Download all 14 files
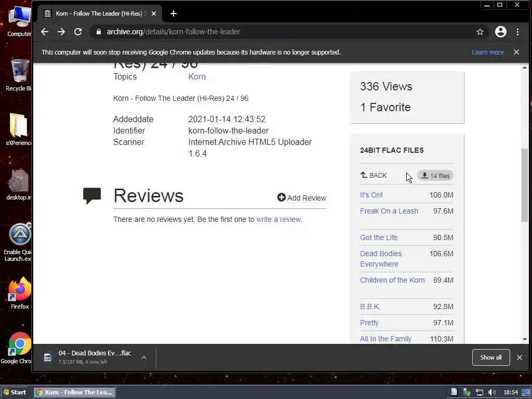The width and height of the screenshot is (532, 399). pos(435,176)
